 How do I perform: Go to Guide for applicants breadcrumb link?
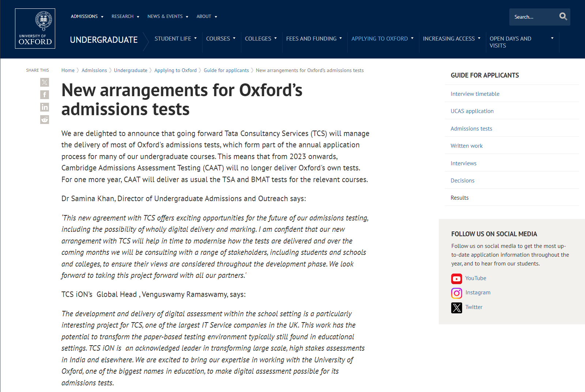pyautogui.click(x=226, y=70)
